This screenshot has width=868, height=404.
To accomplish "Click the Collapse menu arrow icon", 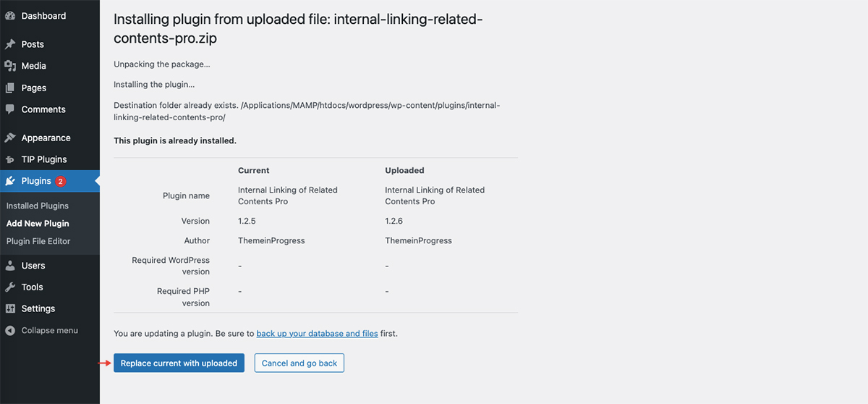I will [10, 330].
